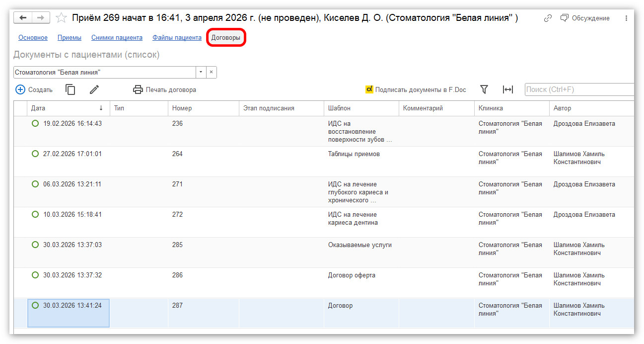The image size is (644, 344).
Task: Click the forward navigation arrow
Action: pos(41,18)
